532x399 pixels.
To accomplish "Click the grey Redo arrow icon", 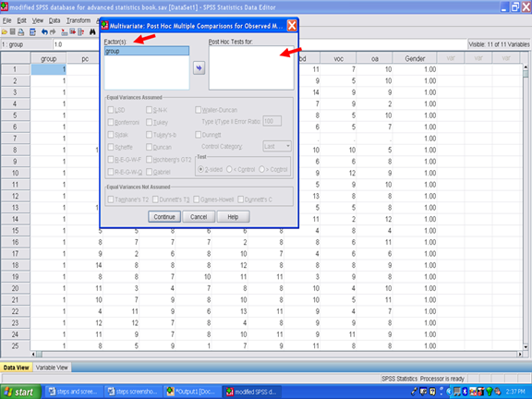I will 53,32.
